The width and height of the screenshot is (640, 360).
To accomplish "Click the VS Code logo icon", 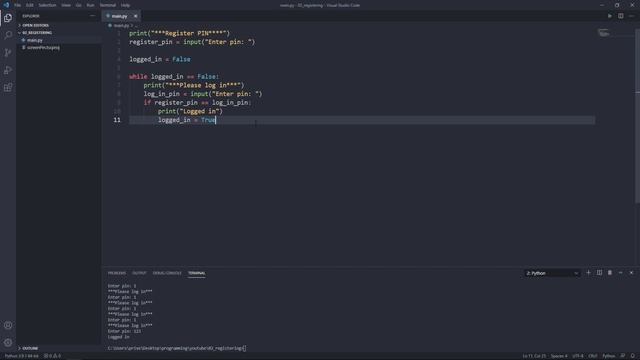I will pyautogui.click(x=6, y=5).
